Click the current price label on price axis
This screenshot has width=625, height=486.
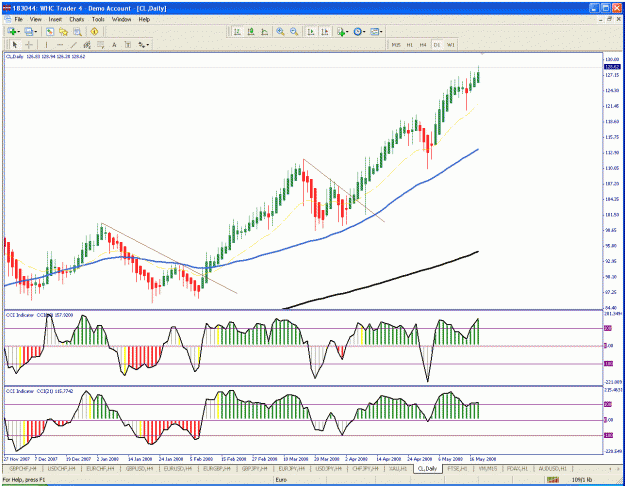coord(612,67)
